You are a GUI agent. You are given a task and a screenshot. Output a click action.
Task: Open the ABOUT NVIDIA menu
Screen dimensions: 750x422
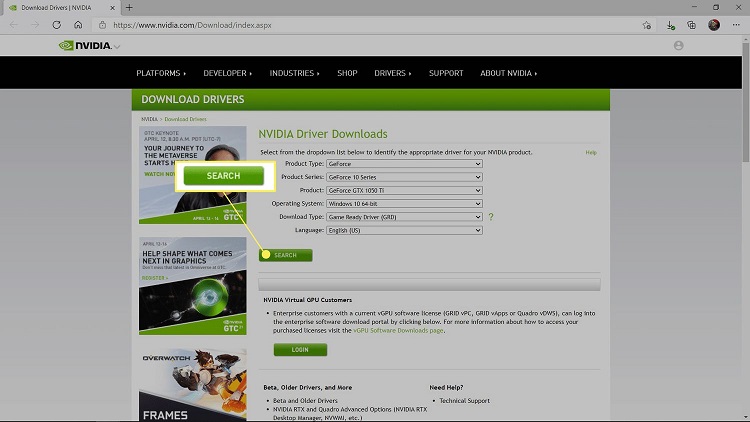pos(508,73)
